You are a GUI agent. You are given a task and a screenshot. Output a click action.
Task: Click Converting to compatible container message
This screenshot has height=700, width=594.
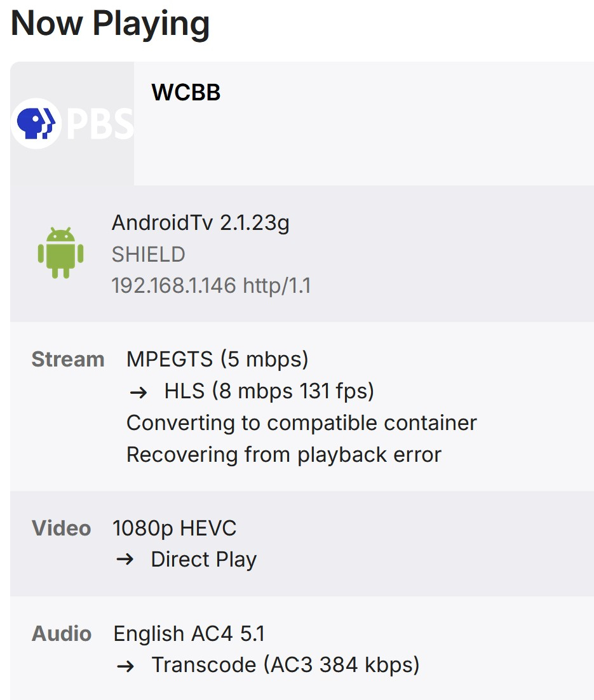[x=301, y=423]
